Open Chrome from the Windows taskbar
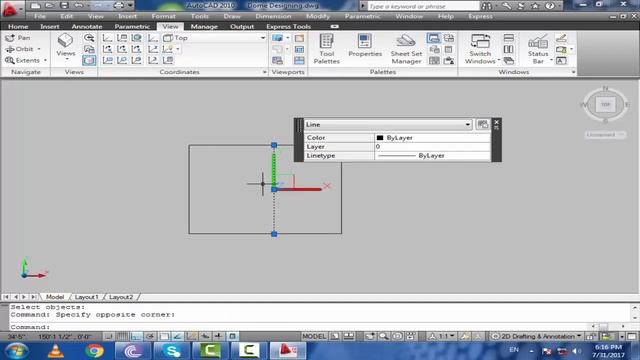 (x=94, y=351)
